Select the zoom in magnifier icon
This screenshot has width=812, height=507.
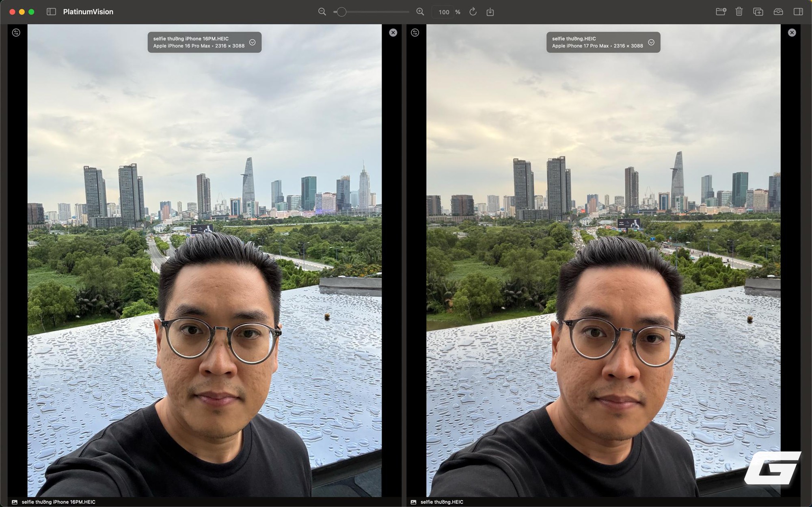pos(420,12)
